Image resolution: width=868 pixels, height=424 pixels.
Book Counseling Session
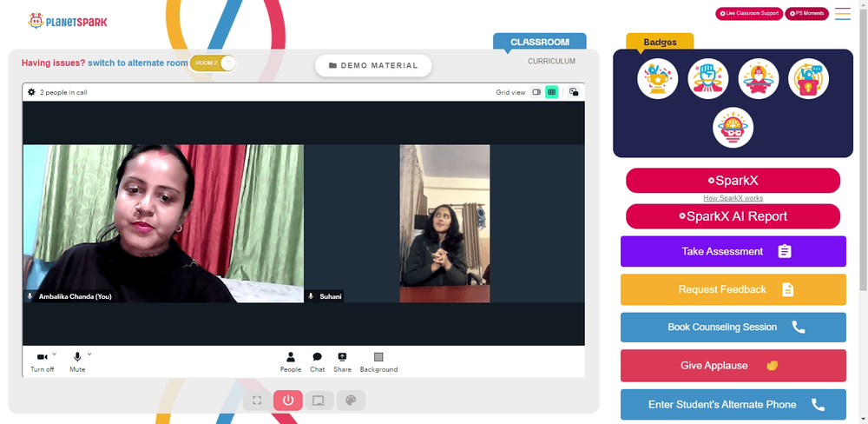tap(733, 327)
